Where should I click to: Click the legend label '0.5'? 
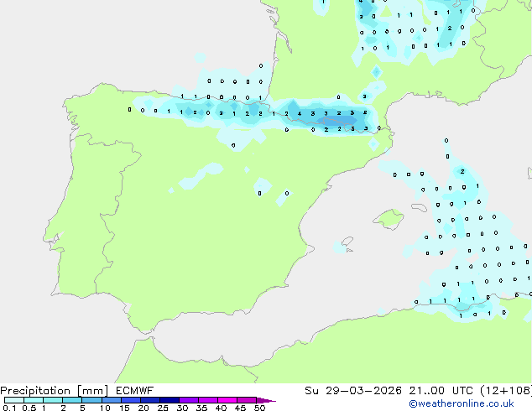point(29,408)
